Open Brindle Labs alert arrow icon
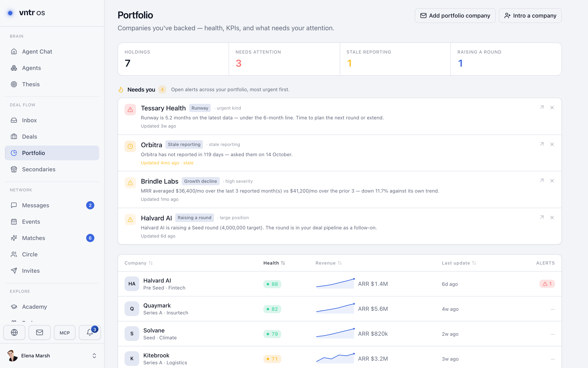Image resolution: width=588 pixels, height=368 pixels. [x=542, y=180]
